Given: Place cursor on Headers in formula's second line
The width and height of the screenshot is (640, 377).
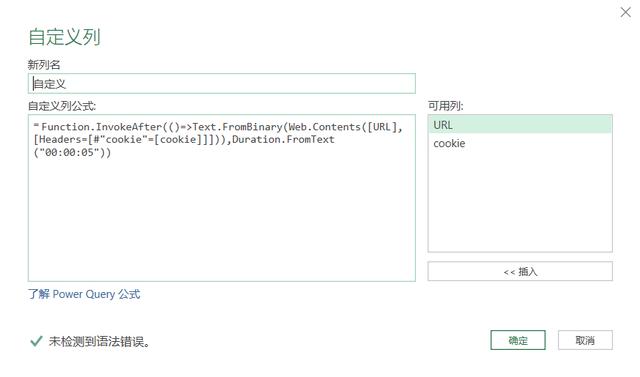Looking at the screenshot, I should click(x=60, y=140).
